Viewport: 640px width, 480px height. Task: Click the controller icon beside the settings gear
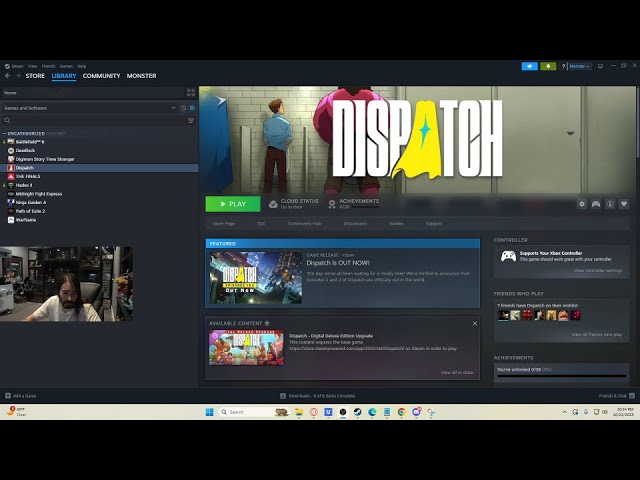point(596,204)
